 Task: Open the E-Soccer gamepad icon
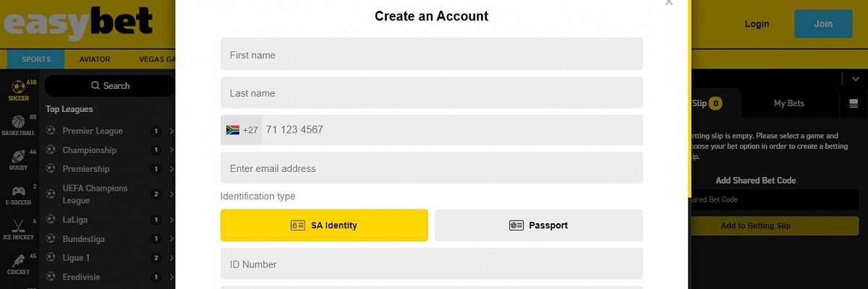pyautogui.click(x=19, y=193)
